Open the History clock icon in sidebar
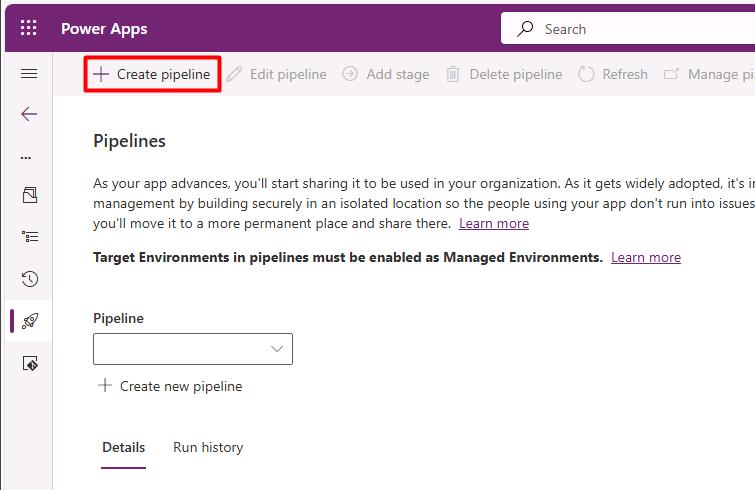Image resolution: width=755 pixels, height=490 pixels. (30, 279)
